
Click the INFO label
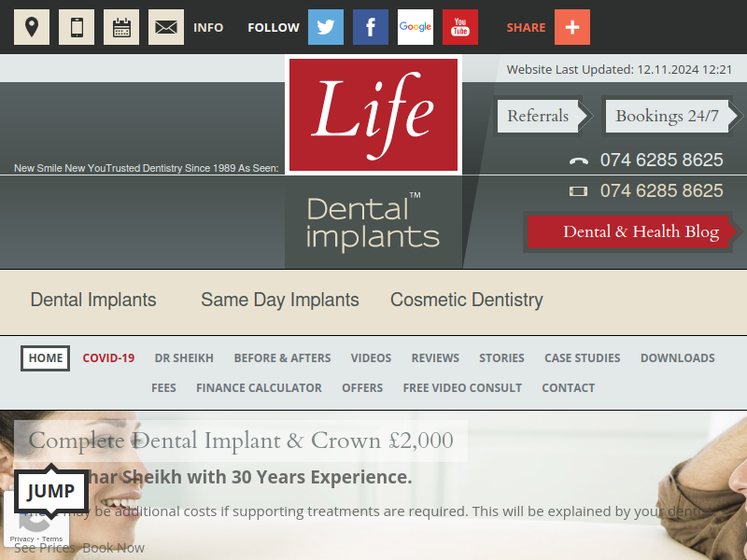point(208,28)
